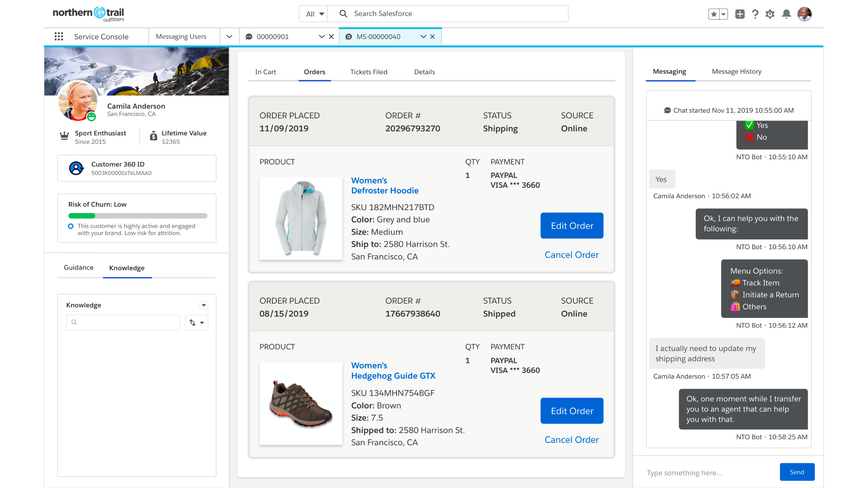
Task: Click Edit Order for Defroster Hoodie
Action: [572, 226]
